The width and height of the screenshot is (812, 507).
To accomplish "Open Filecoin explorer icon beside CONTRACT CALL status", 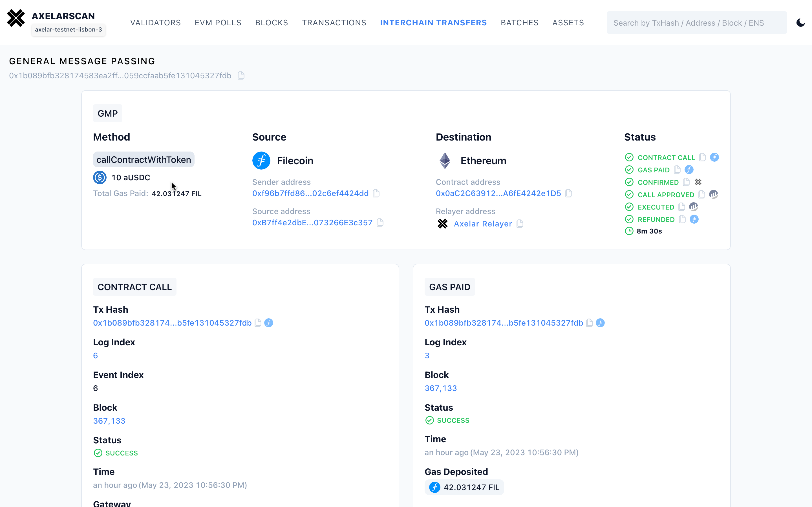I will tap(714, 157).
